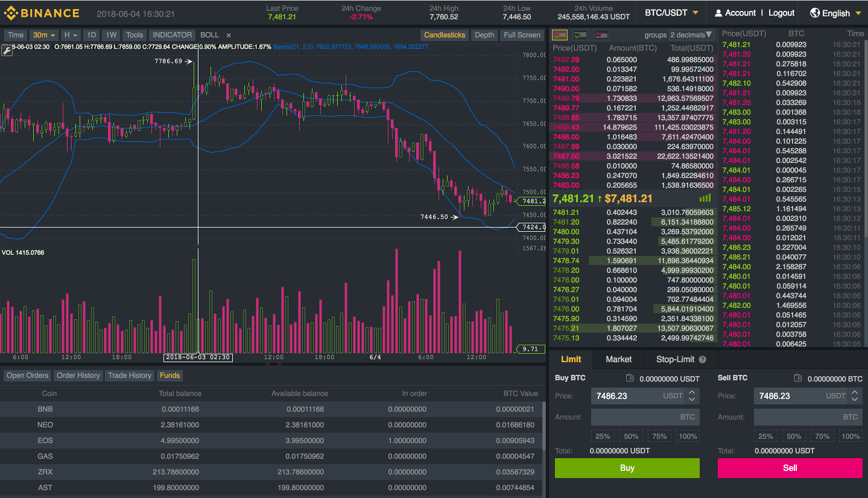This screenshot has width=868, height=498.
Task: Set buy amount to 50%
Action: (631, 436)
